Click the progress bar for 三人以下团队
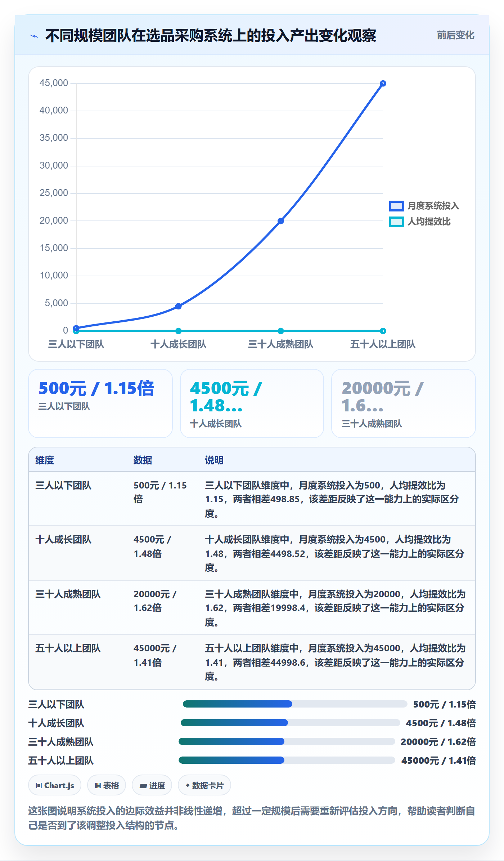Screen dimensions: 504x861 pyautogui.click(x=295, y=704)
